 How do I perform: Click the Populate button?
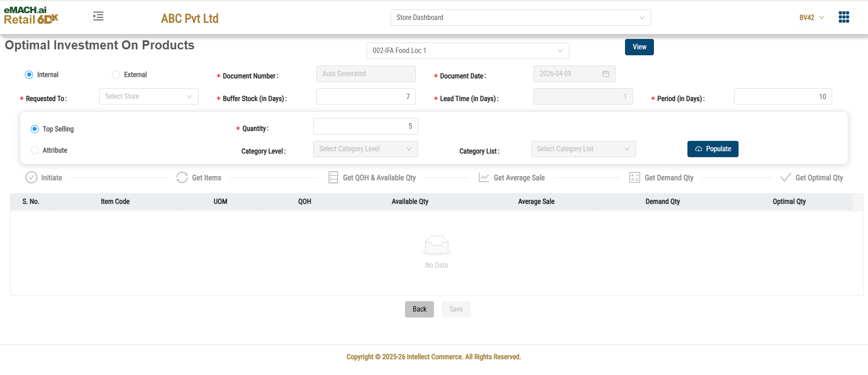point(713,149)
